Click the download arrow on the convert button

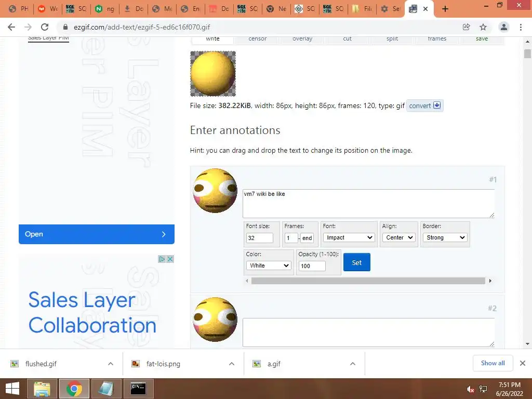pyautogui.click(x=437, y=105)
